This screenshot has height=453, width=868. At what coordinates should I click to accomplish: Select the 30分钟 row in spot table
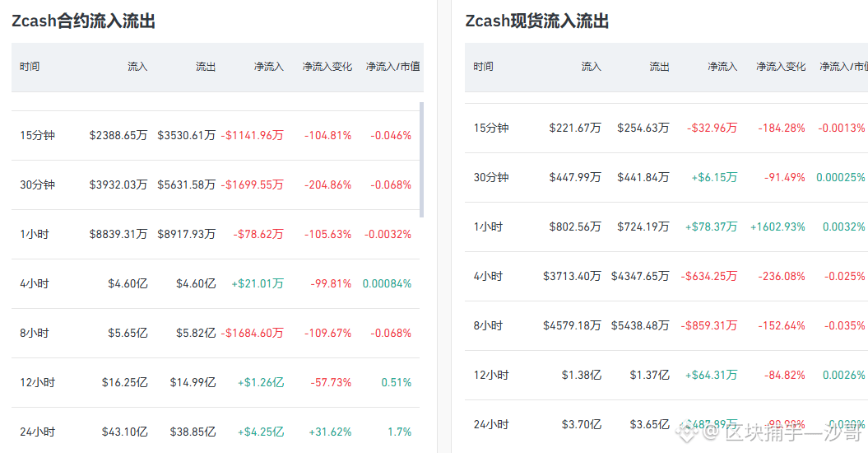666,177
